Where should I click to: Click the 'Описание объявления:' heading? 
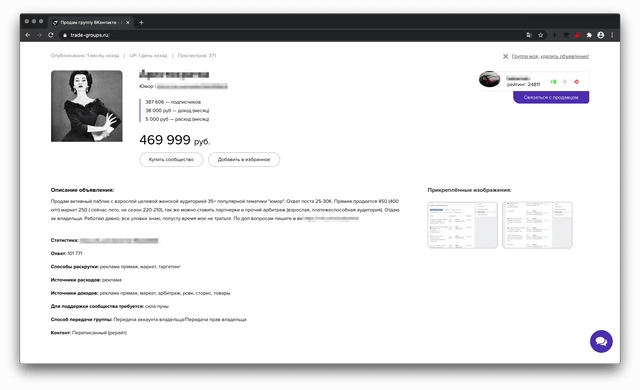pyautogui.click(x=82, y=190)
